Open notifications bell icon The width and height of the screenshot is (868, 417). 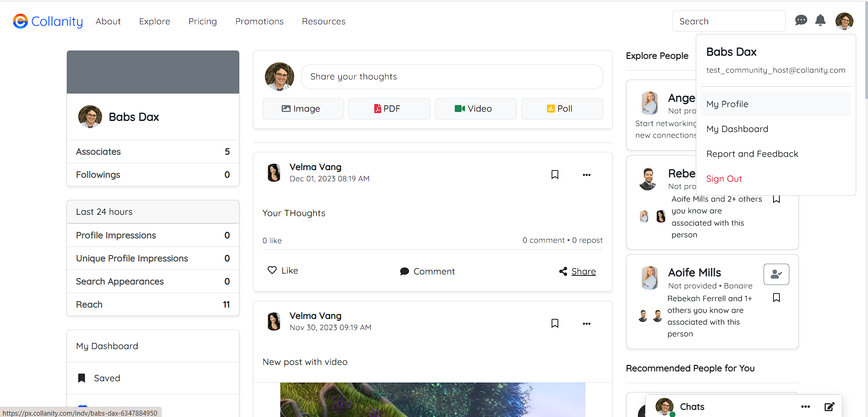[x=820, y=20]
